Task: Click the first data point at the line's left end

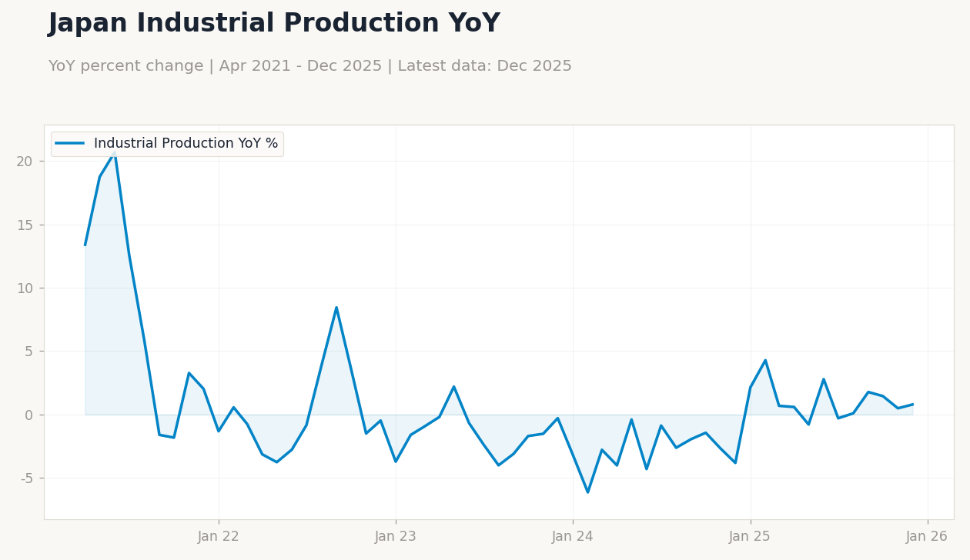Action: point(85,245)
